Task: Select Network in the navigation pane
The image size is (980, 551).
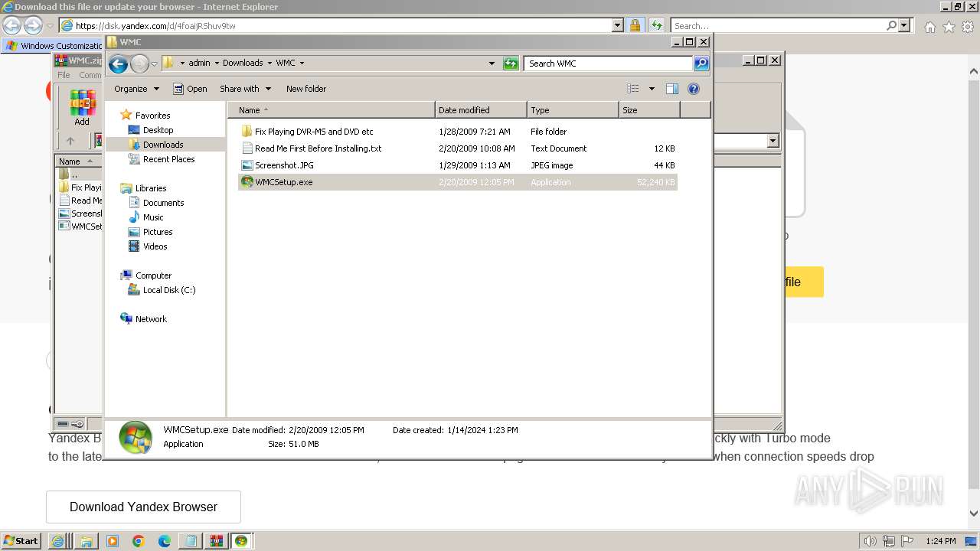Action: [151, 319]
